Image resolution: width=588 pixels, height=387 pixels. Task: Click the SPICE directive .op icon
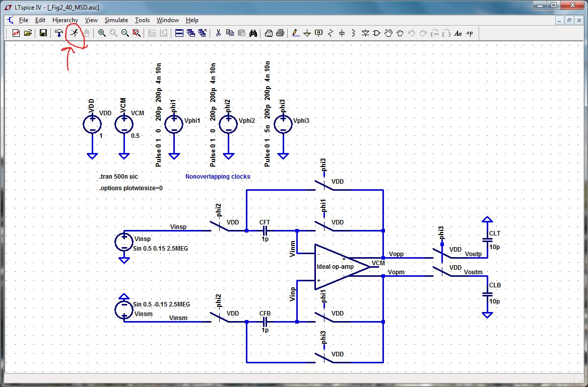pos(470,33)
